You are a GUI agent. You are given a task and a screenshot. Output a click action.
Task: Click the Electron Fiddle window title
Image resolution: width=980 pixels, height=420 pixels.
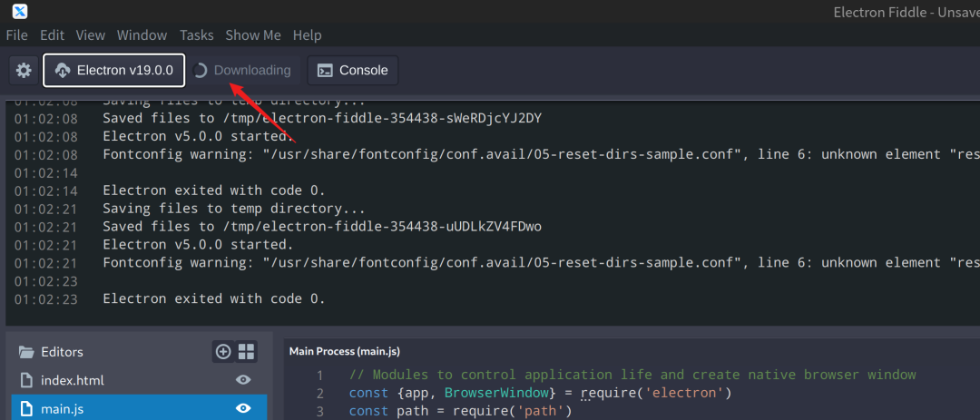(906, 12)
